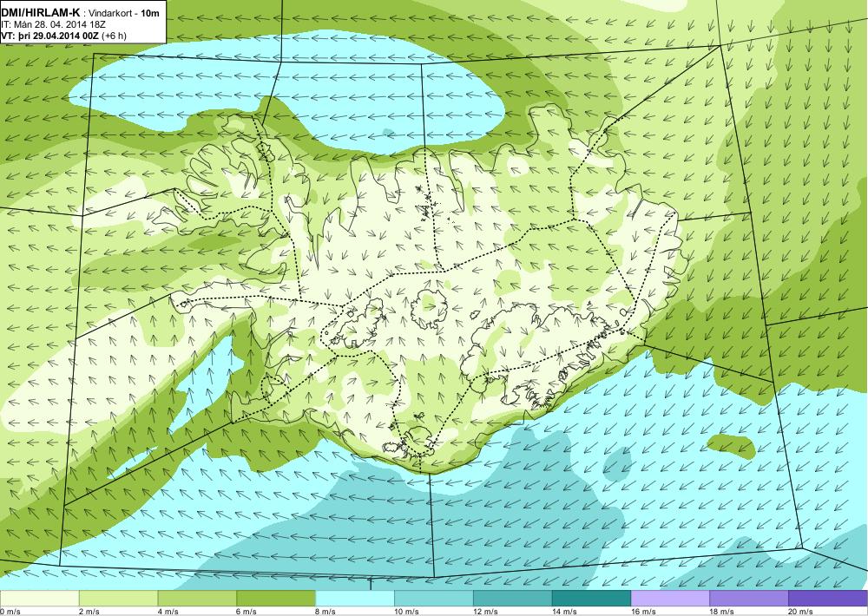Click the '14 m/s' legend label
This screenshot has height=616, width=868.
565,612
